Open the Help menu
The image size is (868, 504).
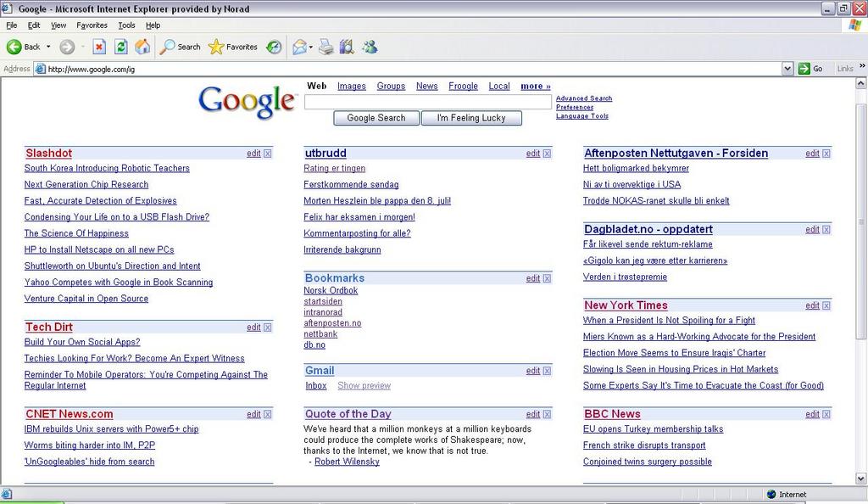tap(153, 25)
